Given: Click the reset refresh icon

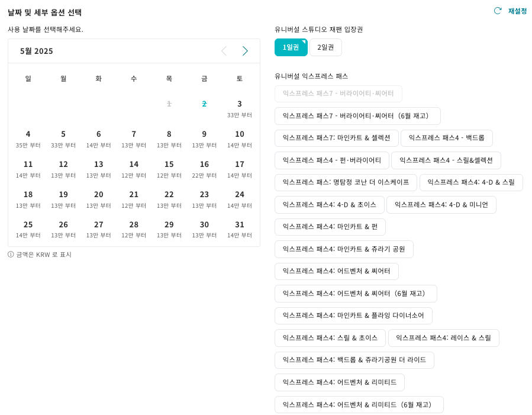Looking at the screenshot, I should click(498, 11).
